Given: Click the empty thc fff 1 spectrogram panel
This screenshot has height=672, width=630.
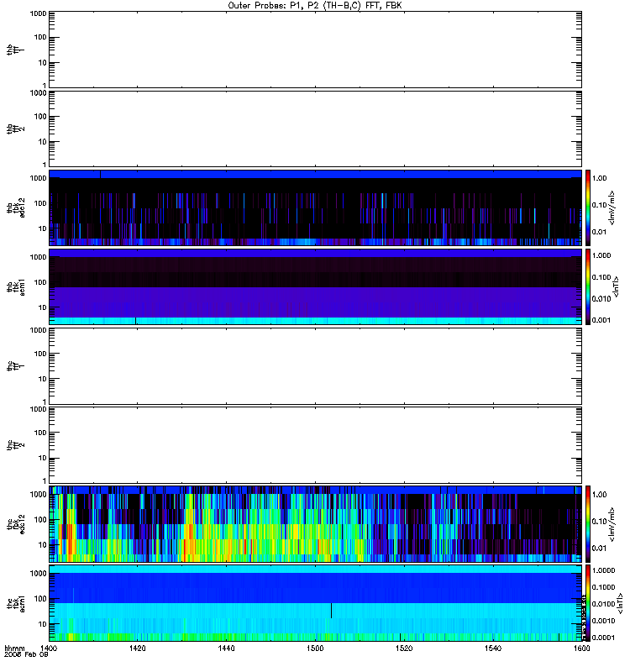Looking at the screenshot, I should tap(316, 366).
